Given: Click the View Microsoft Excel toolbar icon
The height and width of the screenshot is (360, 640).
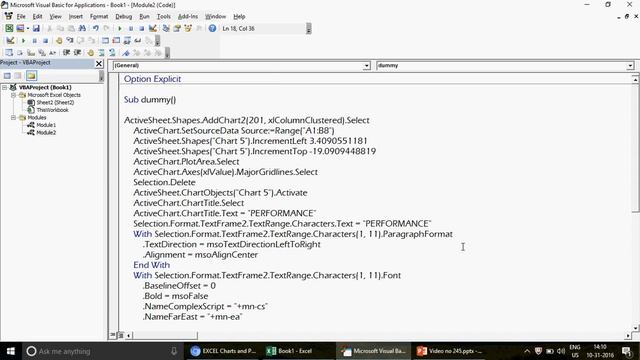Looking at the screenshot, I should coord(9,28).
